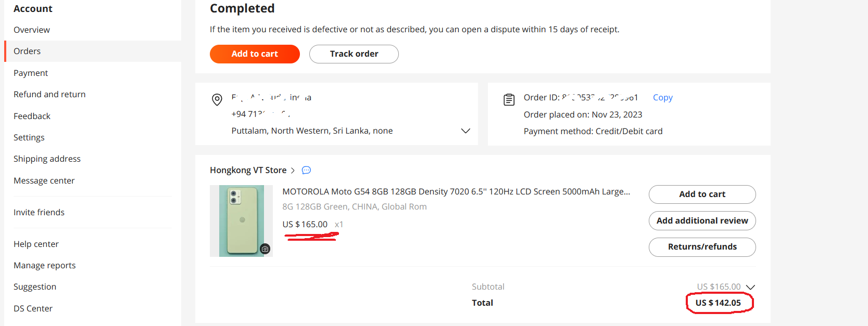Screen dimensions: 868x326
Task: Open the Moto G54 product thumbnail
Action: 241,221
